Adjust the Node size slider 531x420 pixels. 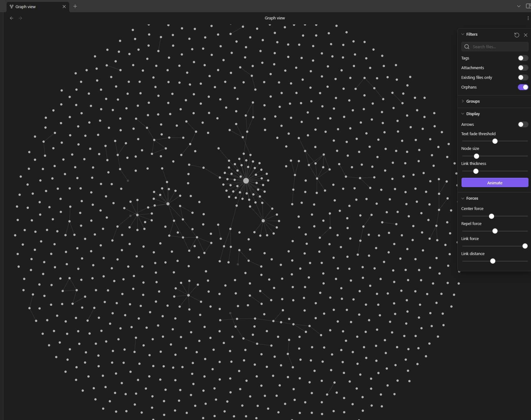[477, 156]
